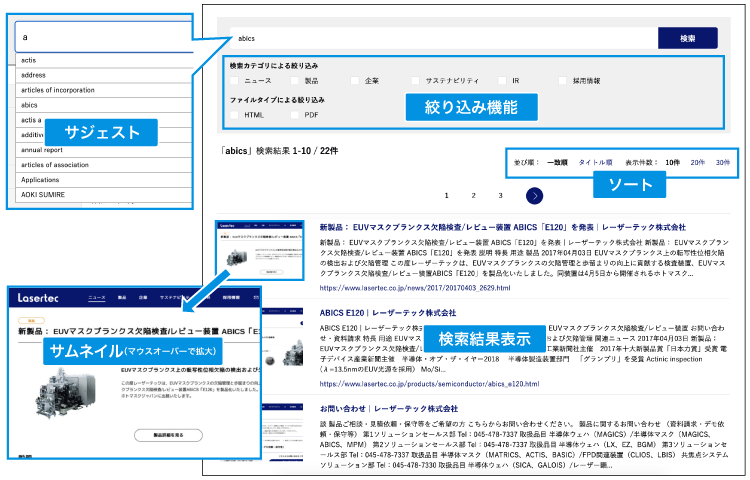Click the お問い合わせ result thumbnail

pos(283,433)
